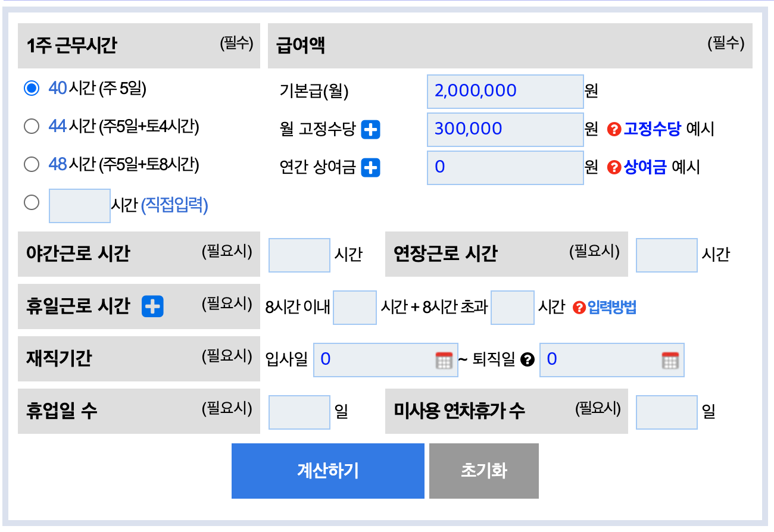Screen dimensions: 774x532
Task: Select the 40시간 (주 5일) radio button
Action: click(x=32, y=87)
